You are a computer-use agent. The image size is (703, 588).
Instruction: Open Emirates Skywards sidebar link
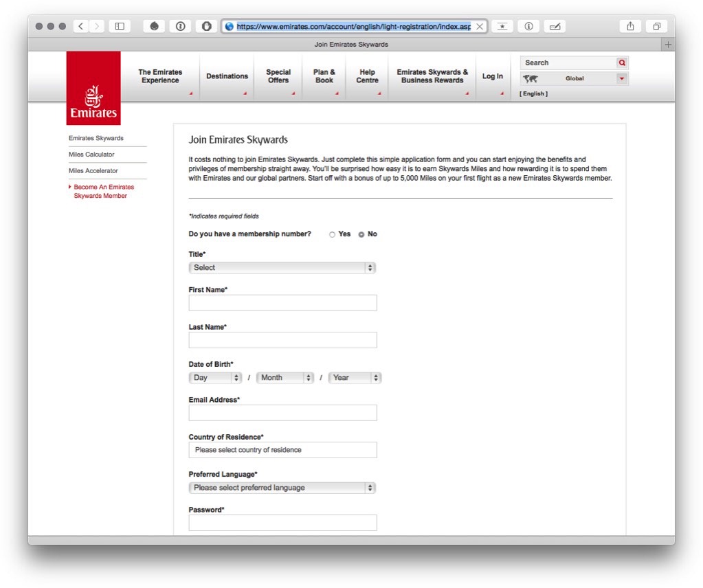pos(96,138)
